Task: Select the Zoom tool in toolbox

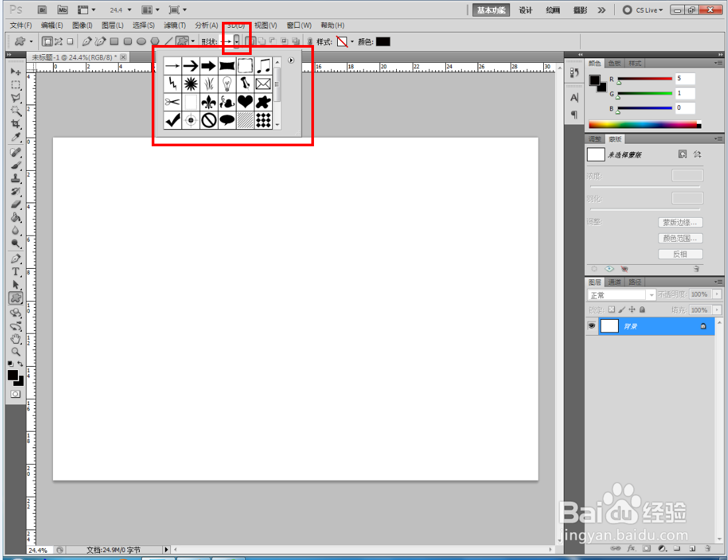Action: pyautogui.click(x=16, y=351)
